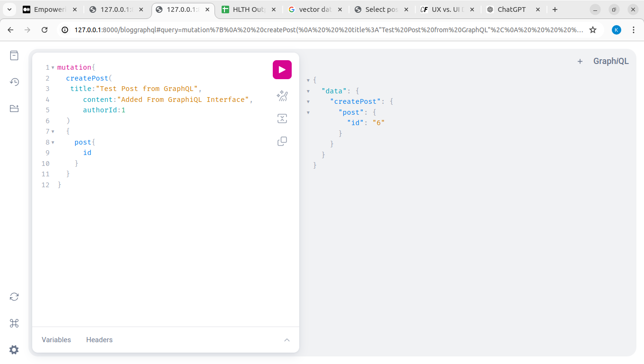Show query history panel

[x=14, y=82]
